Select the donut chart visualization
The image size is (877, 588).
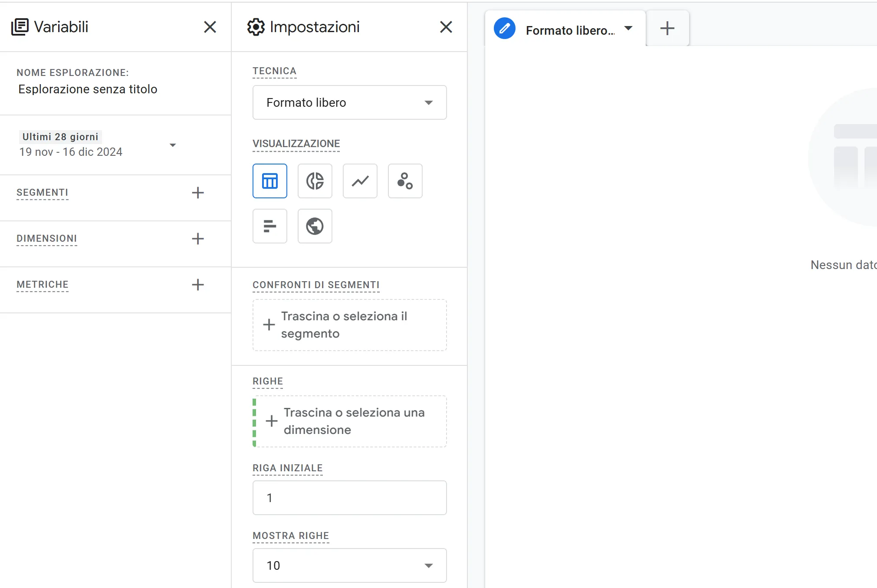[315, 181]
